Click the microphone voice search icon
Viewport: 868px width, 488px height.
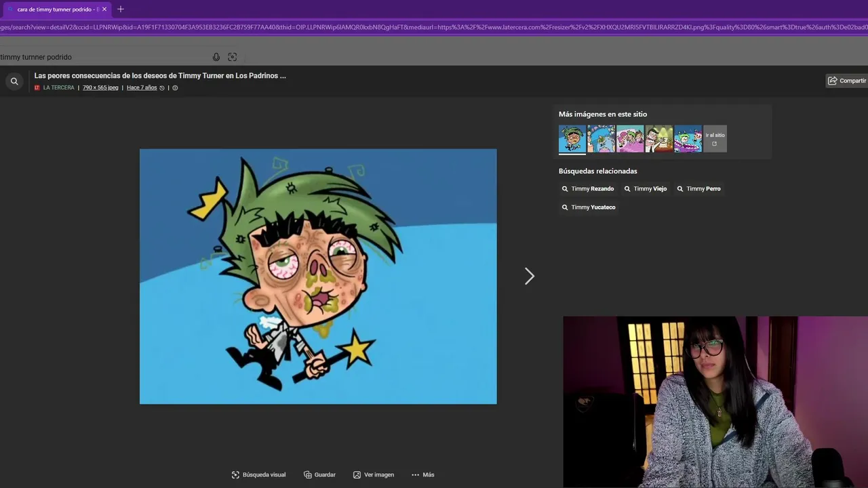[x=216, y=57]
